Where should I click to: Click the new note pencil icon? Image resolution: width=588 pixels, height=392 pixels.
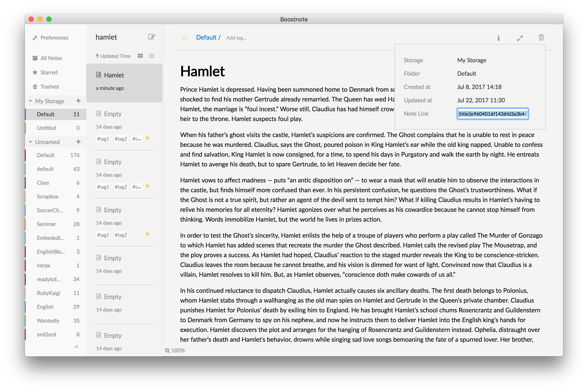click(151, 37)
